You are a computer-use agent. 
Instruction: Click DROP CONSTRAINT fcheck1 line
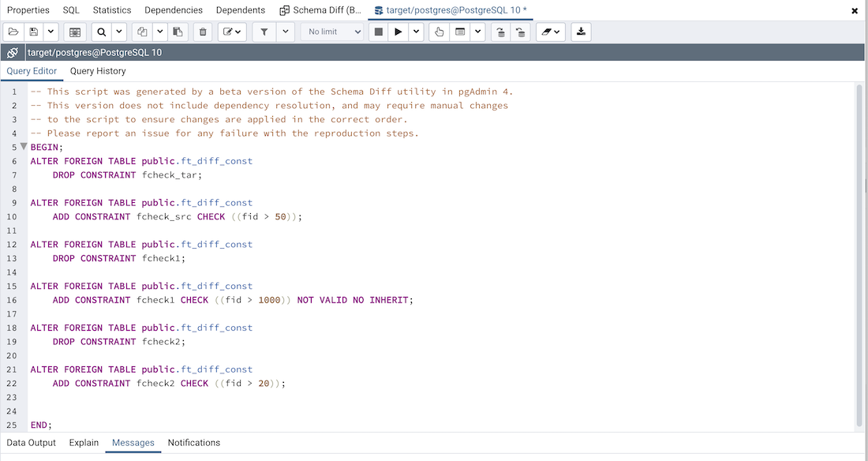[x=119, y=258]
